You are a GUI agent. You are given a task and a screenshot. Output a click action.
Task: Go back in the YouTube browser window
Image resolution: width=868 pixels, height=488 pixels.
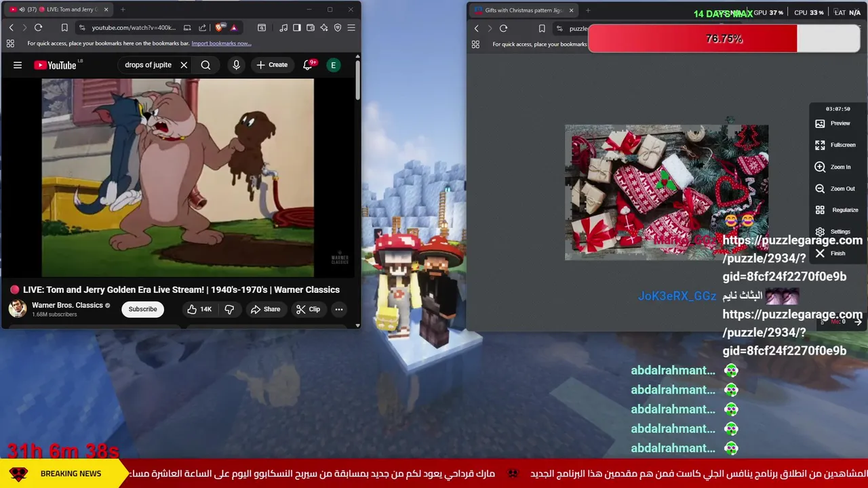point(11,28)
